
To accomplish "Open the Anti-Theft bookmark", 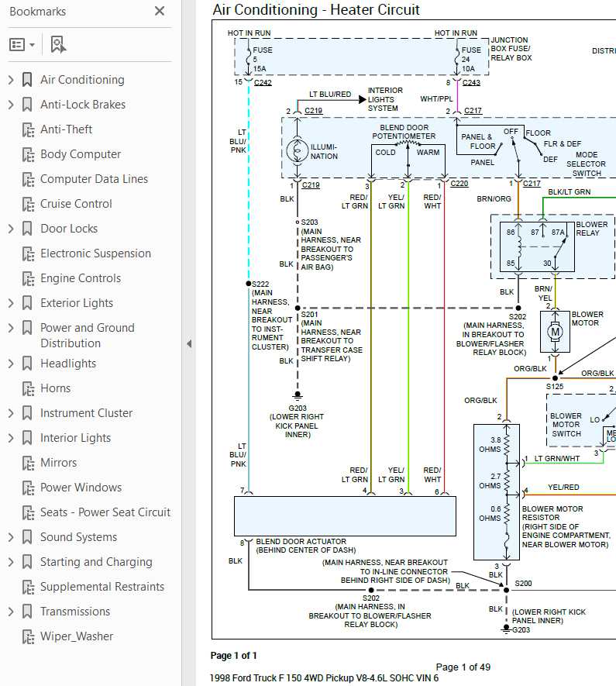I will click(x=66, y=129).
